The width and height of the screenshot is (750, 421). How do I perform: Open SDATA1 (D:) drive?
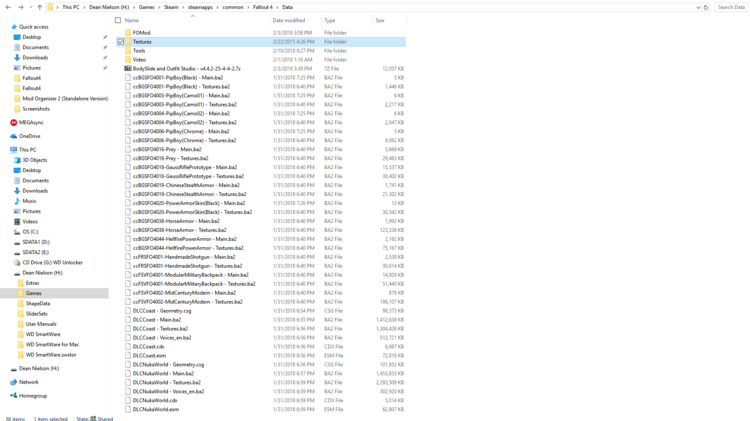36,242
